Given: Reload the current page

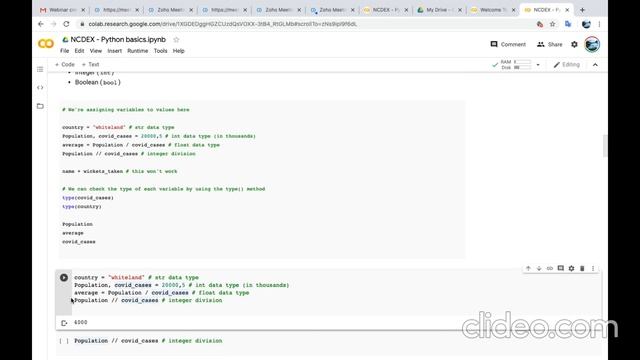Looking at the screenshot, I should 66,24.
